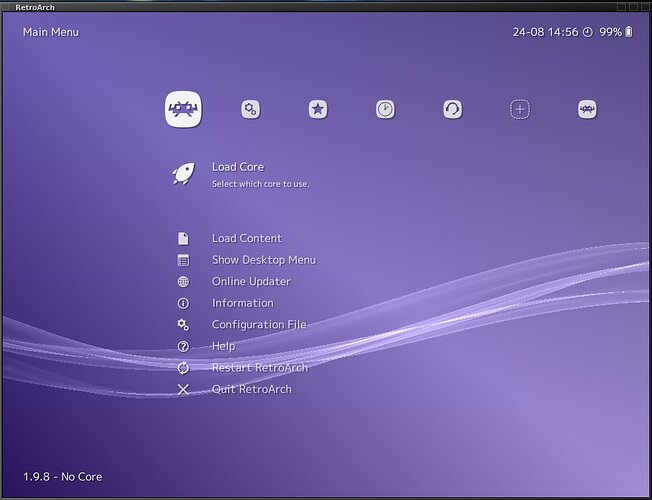Click the RetroArch window title bar text
652x500 pixels.
coord(35,7)
